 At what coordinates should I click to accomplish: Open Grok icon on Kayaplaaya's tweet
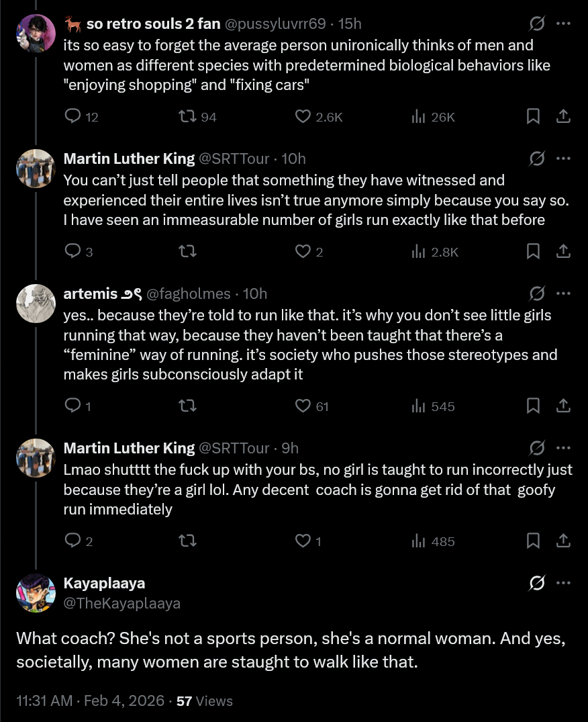pyautogui.click(x=537, y=583)
